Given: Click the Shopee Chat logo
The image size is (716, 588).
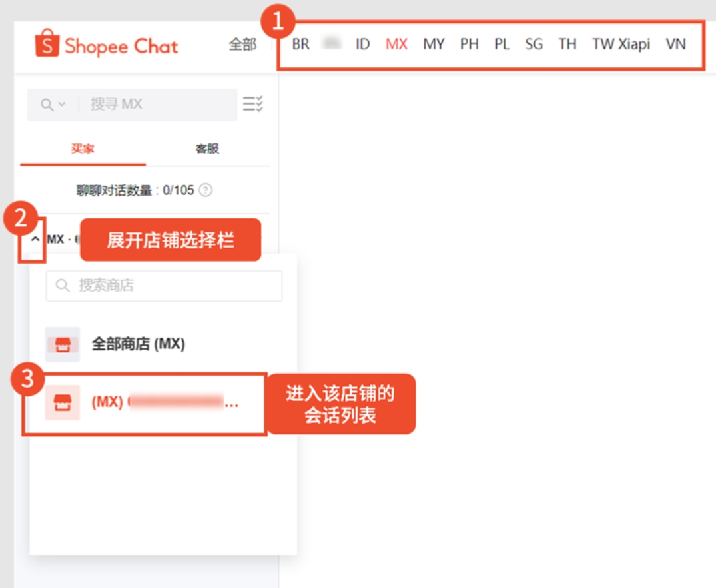Looking at the screenshot, I should click(x=109, y=45).
